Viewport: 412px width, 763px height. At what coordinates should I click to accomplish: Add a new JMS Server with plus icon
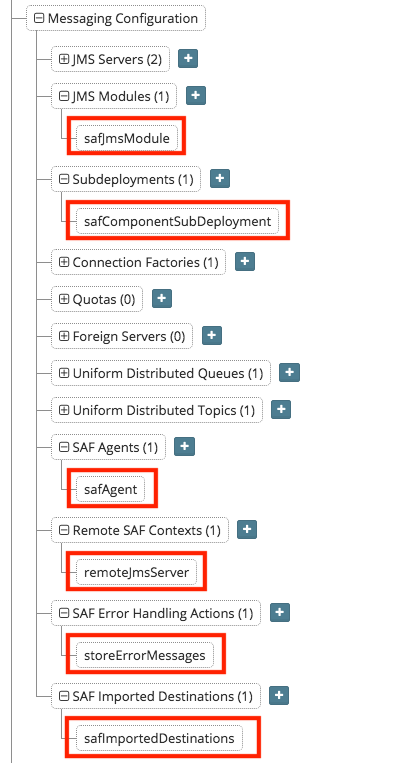[x=188, y=59]
